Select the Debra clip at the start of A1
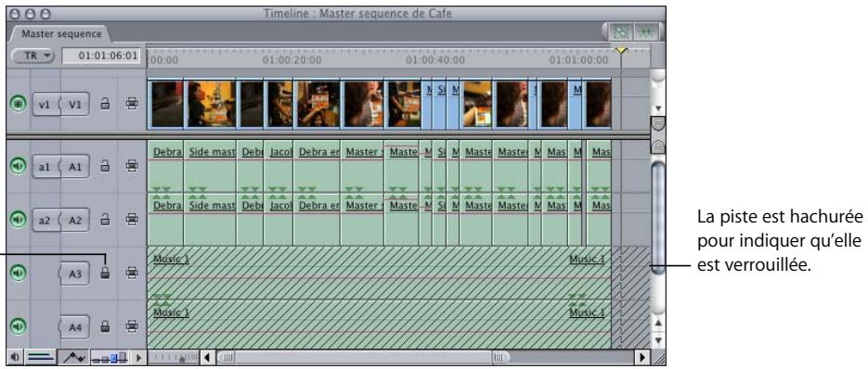This screenshot has height=369, width=868. pos(165,167)
